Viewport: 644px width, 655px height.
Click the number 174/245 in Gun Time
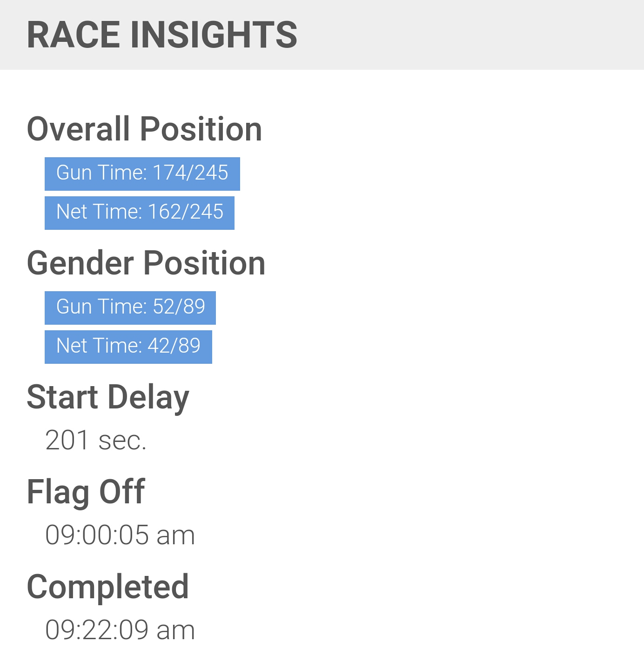191,173
